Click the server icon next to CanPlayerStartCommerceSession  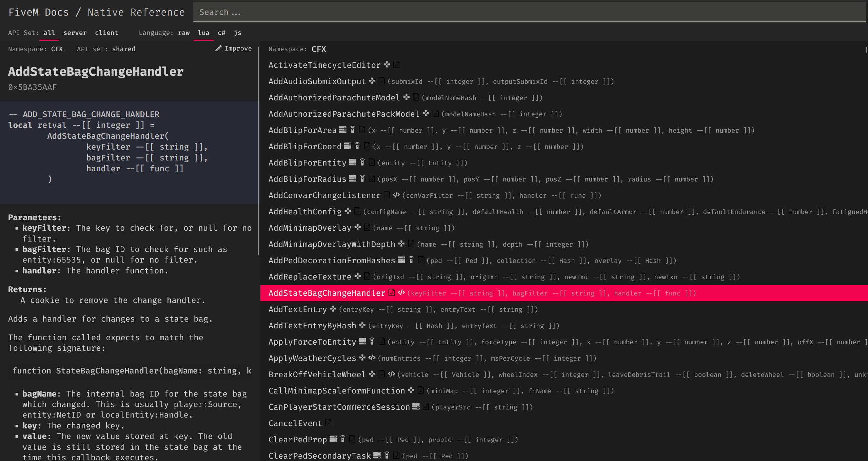(x=416, y=406)
